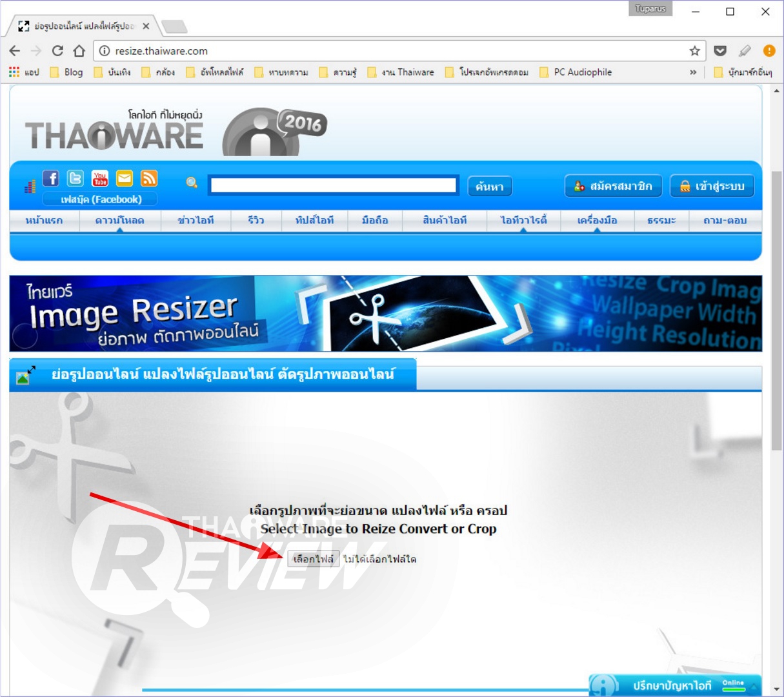The image size is (784, 697).
Task: Open the งาน Thaiware bookmark folder
Action: point(401,72)
